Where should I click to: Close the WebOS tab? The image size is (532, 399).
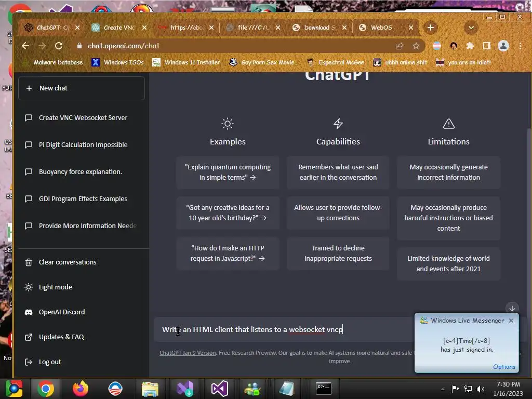click(x=410, y=28)
